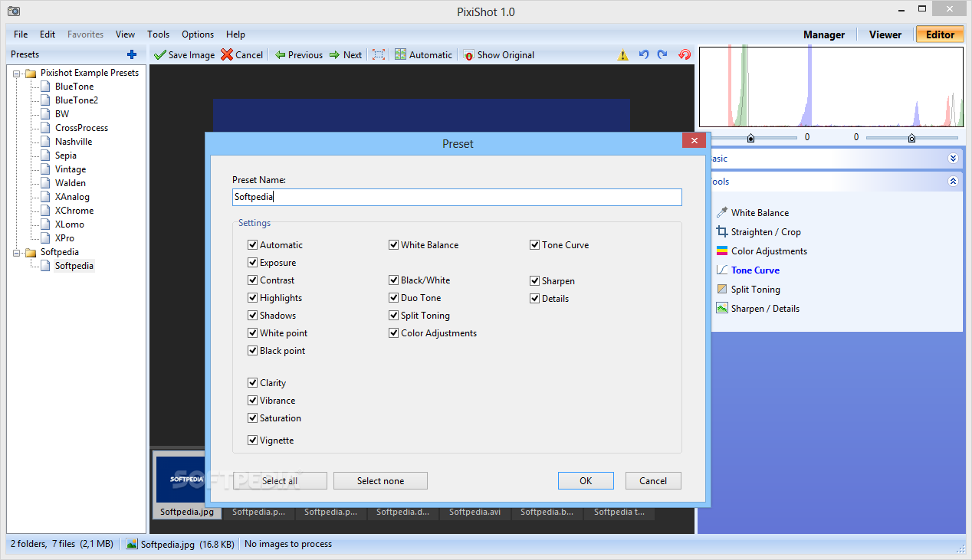972x560 pixels.
Task: Toggle the Sharpen checkbox
Action: tap(534, 281)
